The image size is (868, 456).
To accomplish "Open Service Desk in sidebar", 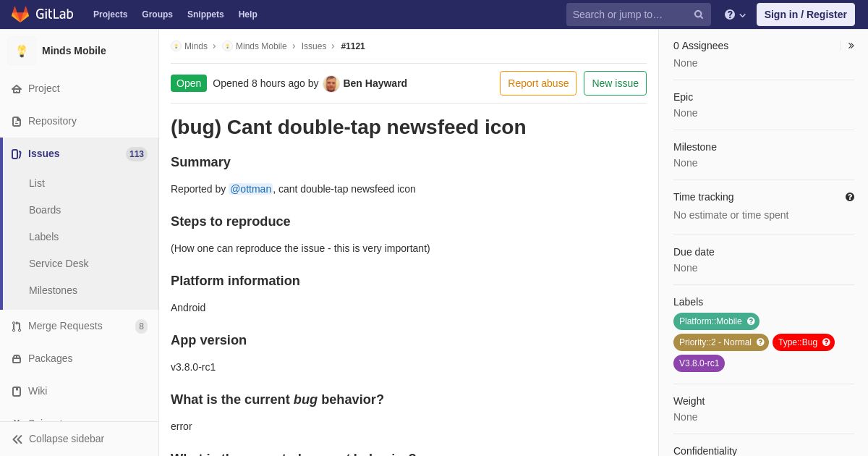I will (x=59, y=263).
